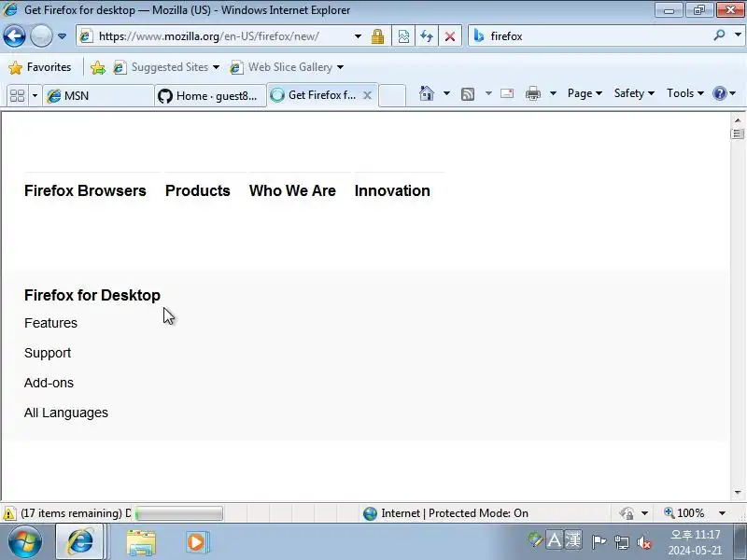Open the Products navigation item

click(x=198, y=190)
